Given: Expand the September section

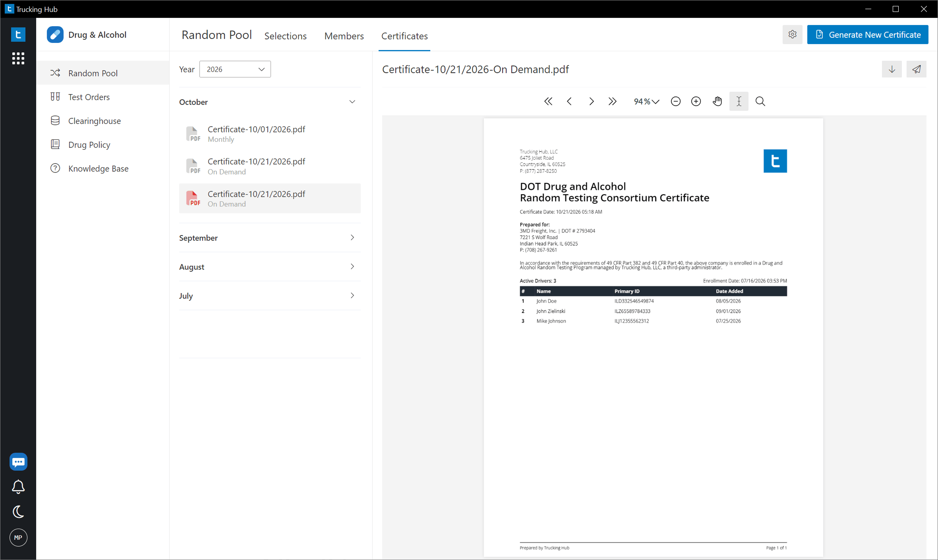Looking at the screenshot, I should 270,238.
